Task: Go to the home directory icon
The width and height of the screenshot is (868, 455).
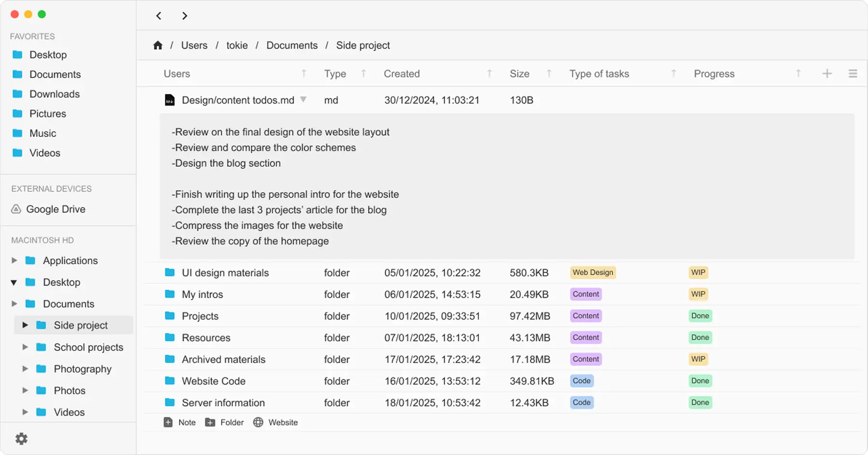Action: (x=158, y=45)
